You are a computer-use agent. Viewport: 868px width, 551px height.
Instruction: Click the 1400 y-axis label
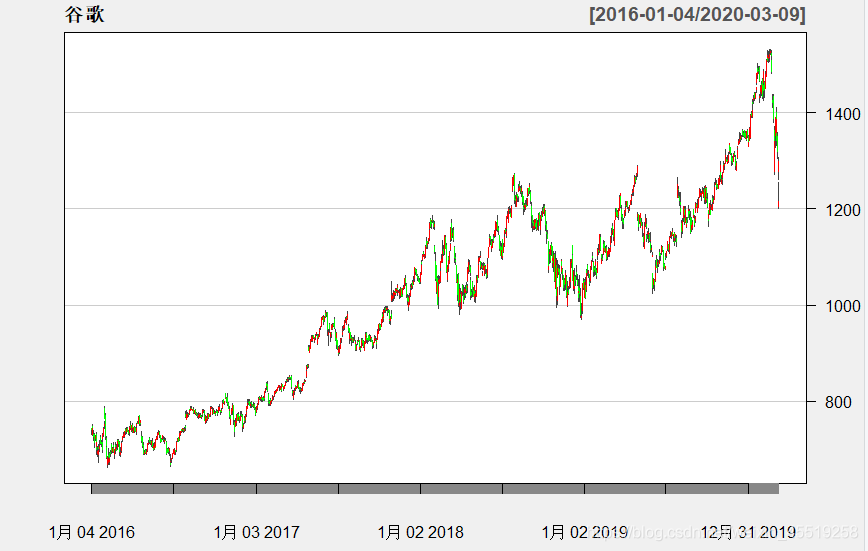[x=843, y=114]
